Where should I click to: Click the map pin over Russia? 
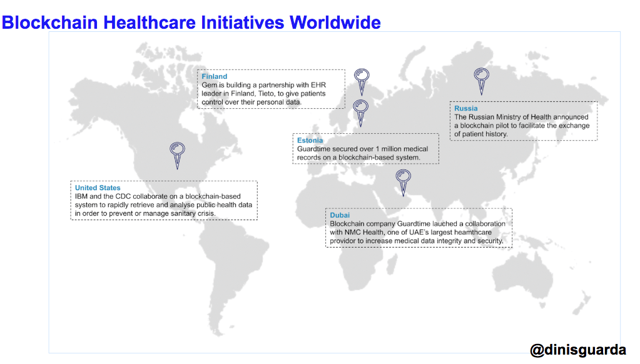482,81
